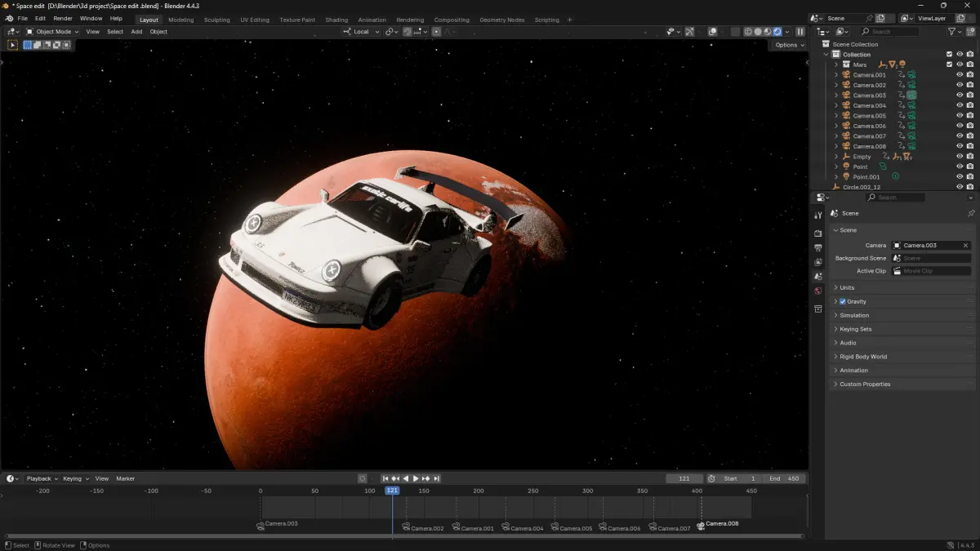Screen dimensions: 980x551
Task: Exclude Collection from view layer checkbox
Action: click(949, 55)
